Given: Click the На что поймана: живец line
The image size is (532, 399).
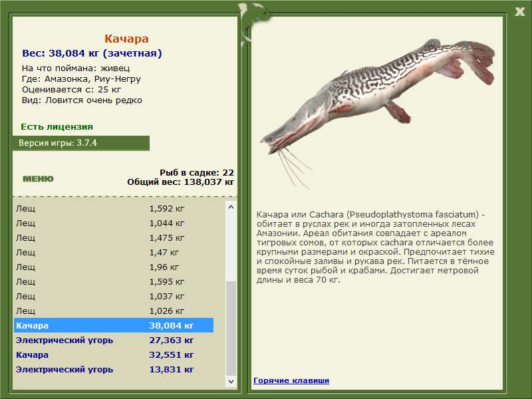Looking at the screenshot, I should 76,68.
